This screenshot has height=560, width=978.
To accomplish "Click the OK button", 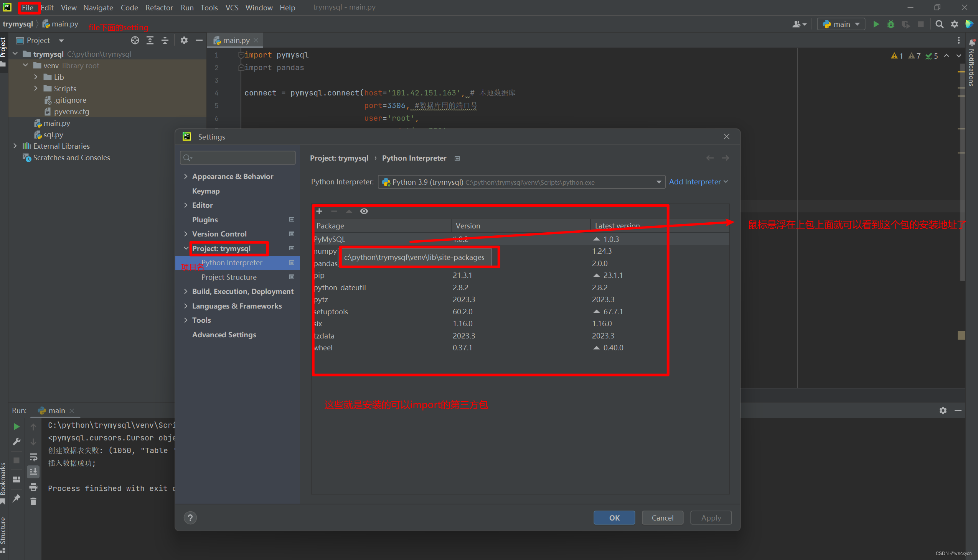I will 614,518.
